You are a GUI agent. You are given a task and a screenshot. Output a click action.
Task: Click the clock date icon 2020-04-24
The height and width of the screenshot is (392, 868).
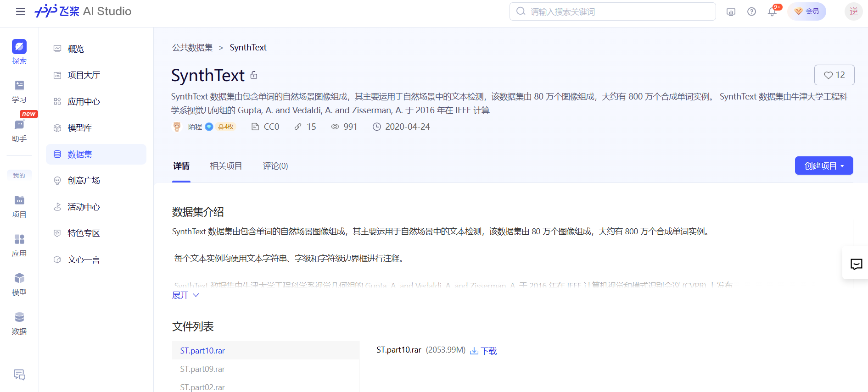[x=377, y=127]
